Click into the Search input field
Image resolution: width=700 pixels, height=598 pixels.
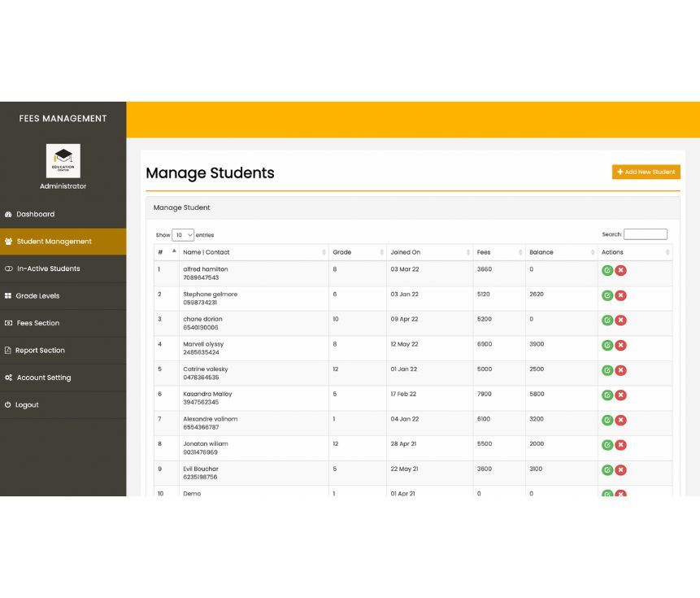coord(645,234)
